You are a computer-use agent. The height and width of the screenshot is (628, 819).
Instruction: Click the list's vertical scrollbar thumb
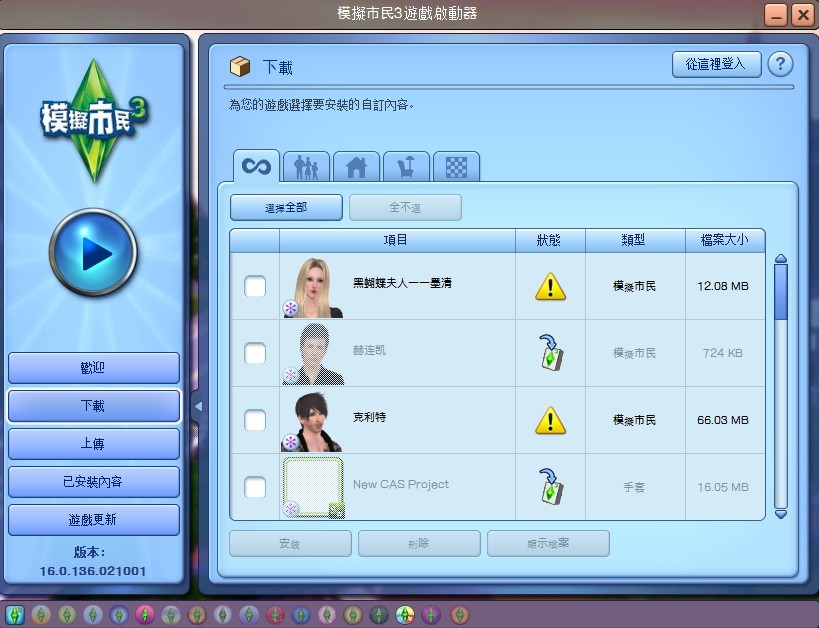coord(781,292)
